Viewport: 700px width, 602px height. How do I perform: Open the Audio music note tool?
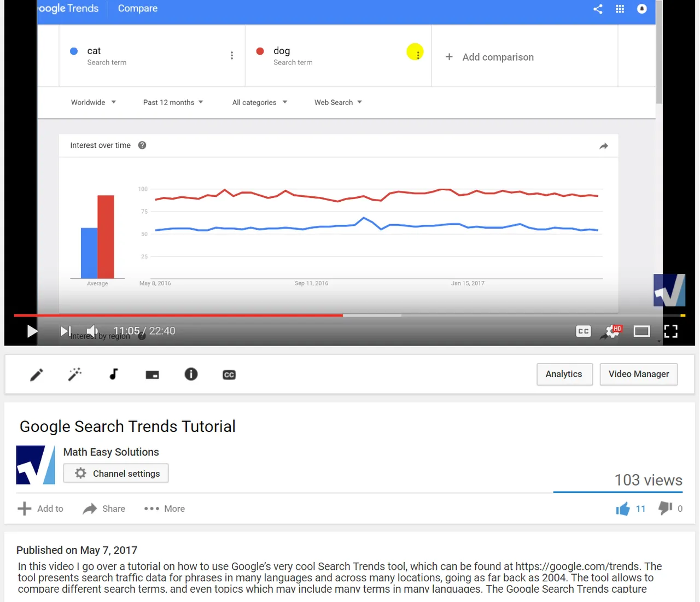(x=114, y=374)
